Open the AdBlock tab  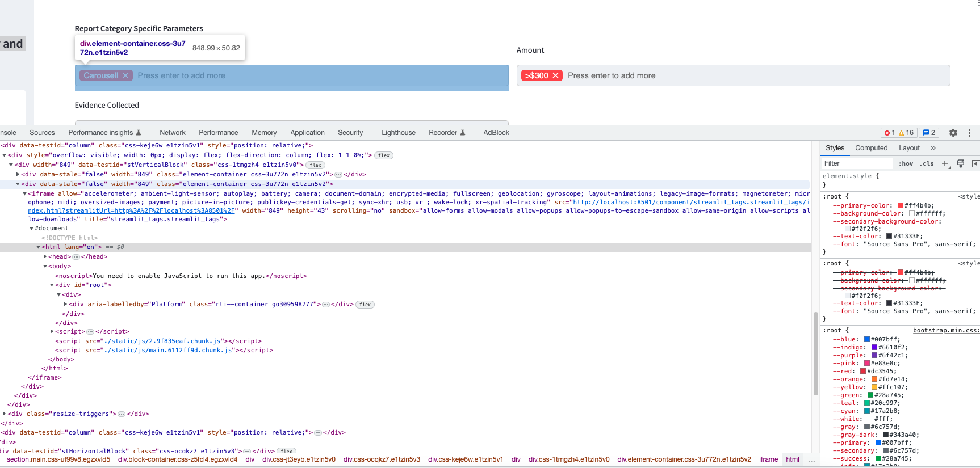(x=496, y=133)
